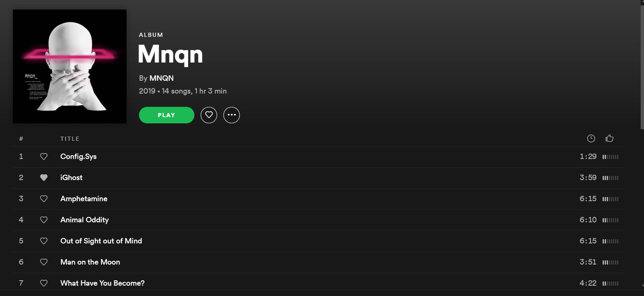Click the green PLAY button
The height and width of the screenshot is (296, 644).
[167, 115]
